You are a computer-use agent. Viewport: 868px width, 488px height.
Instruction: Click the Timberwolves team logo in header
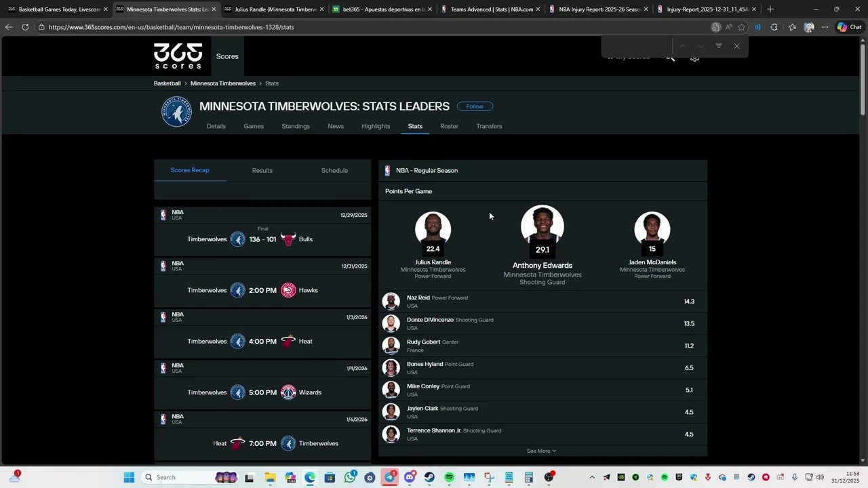[176, 112]
